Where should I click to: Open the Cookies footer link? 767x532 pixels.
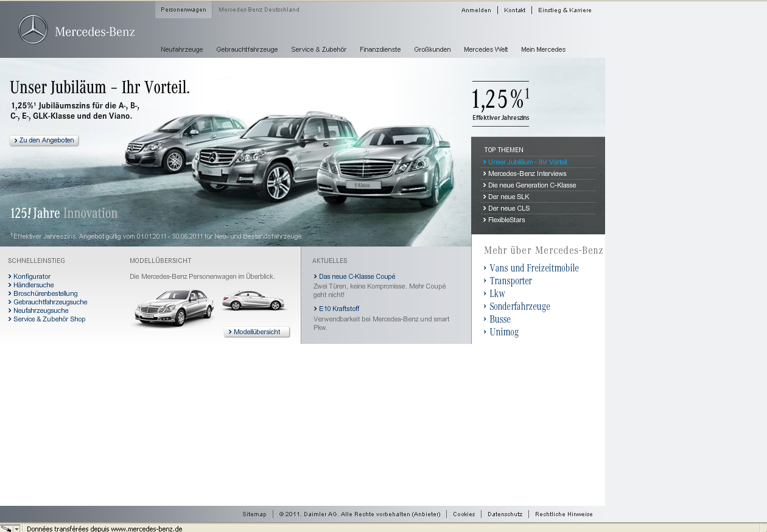pos(464,514)
